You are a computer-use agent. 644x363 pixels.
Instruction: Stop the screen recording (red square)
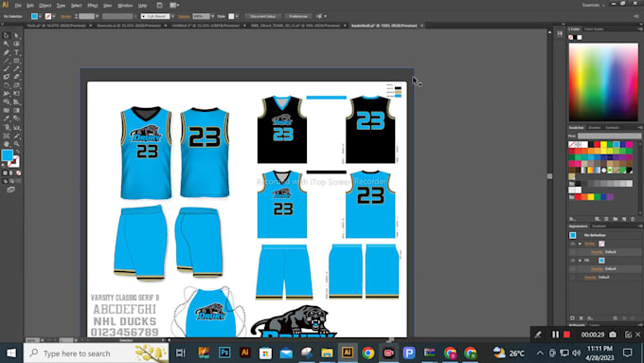pyautogui.click(x=566, y=335)
